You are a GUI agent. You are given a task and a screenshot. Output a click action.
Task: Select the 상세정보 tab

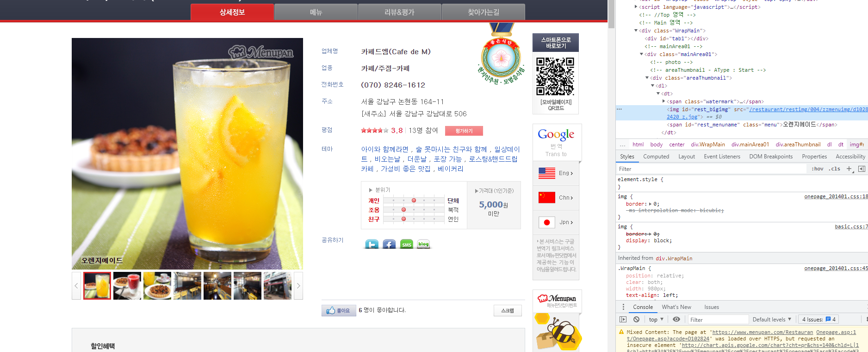pyautogui.click(x=232, y=12)
